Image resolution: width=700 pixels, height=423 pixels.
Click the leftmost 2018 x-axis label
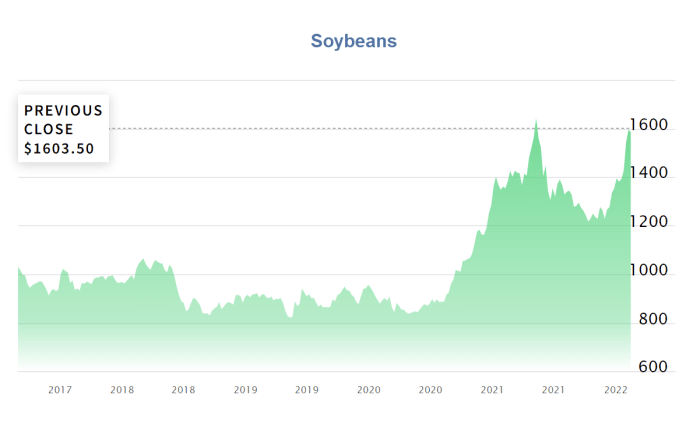122,390
